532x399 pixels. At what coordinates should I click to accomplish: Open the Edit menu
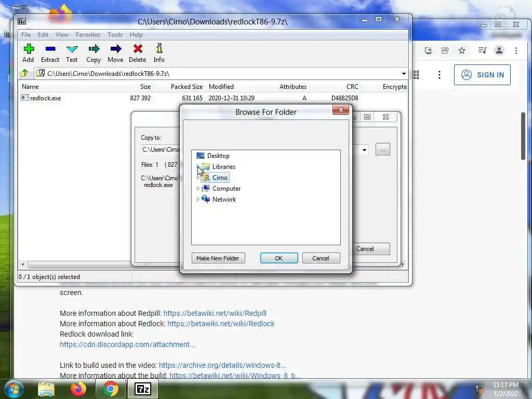(43, 35)
